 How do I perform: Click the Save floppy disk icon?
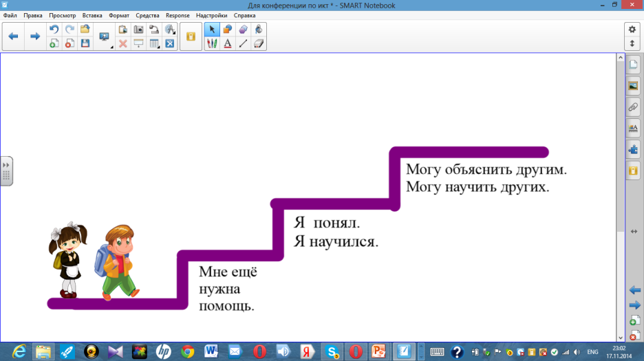tap(85, 43)
